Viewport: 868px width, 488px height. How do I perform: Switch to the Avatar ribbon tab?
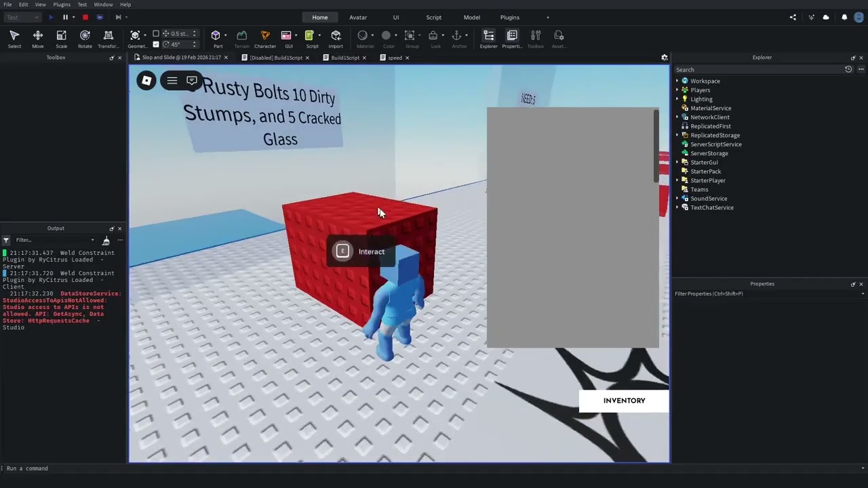click(358, 17)
